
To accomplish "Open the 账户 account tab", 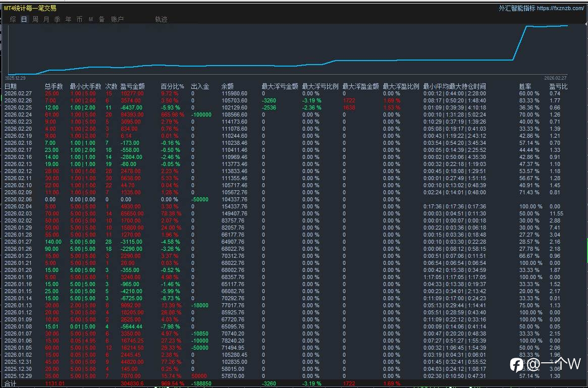I will (x=117, y=19).
